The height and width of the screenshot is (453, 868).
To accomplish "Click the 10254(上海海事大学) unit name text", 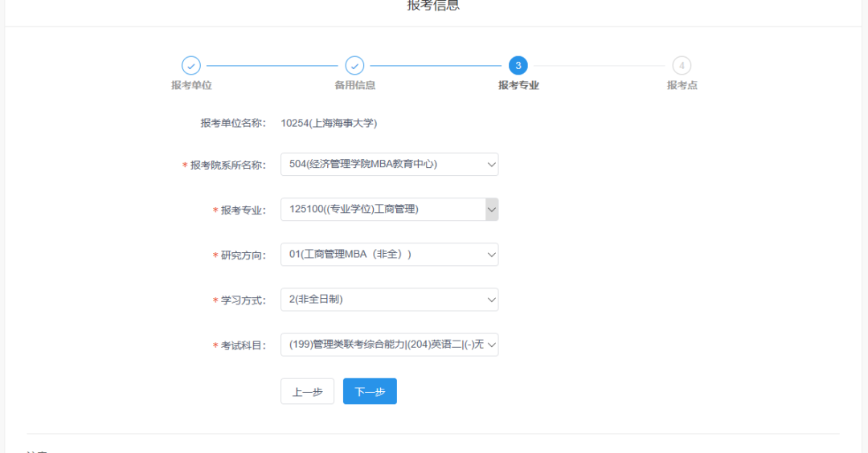I will point(329,123).
